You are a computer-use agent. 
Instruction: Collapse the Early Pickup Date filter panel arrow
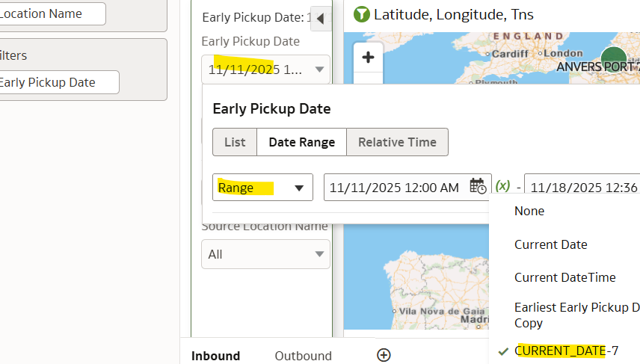click(320, 19)
